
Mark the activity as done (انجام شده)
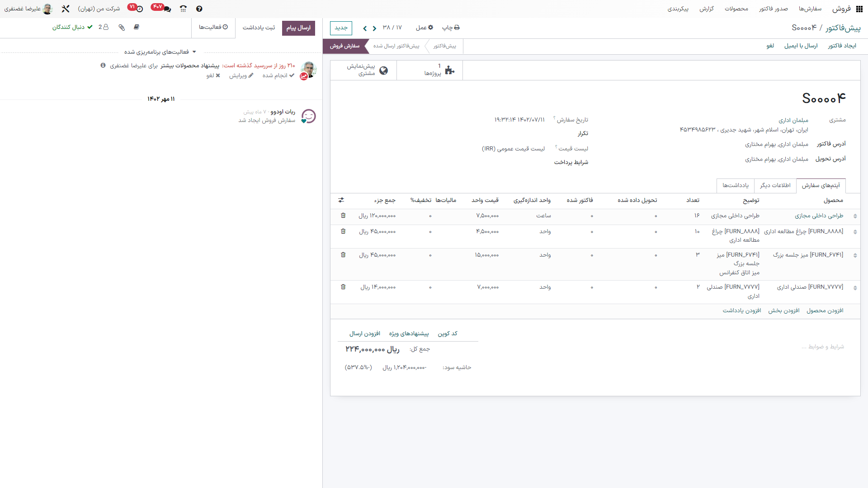point(278,75)
